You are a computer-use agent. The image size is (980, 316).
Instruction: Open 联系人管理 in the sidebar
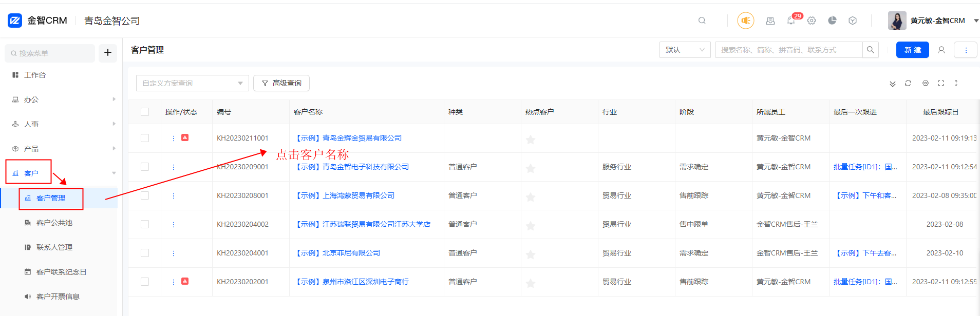[54, 247]
